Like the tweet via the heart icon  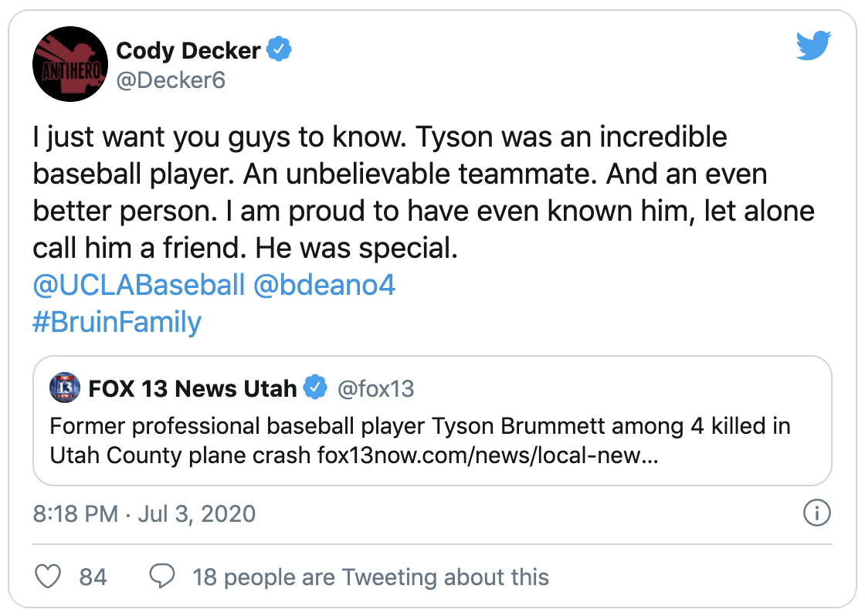(x=49, y=576)
